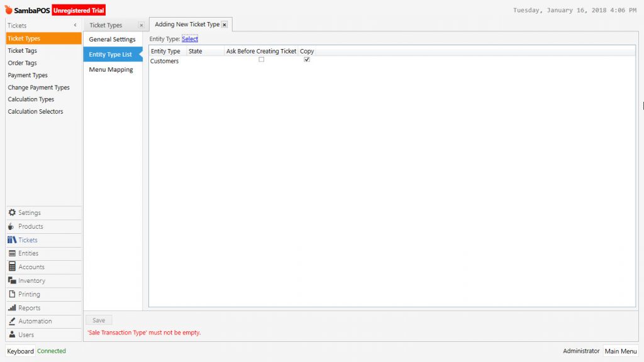Select the Adding New Ticket Type tab
Image resolution: width=644 pixels, height=362 pixels.
click(187, 25)
